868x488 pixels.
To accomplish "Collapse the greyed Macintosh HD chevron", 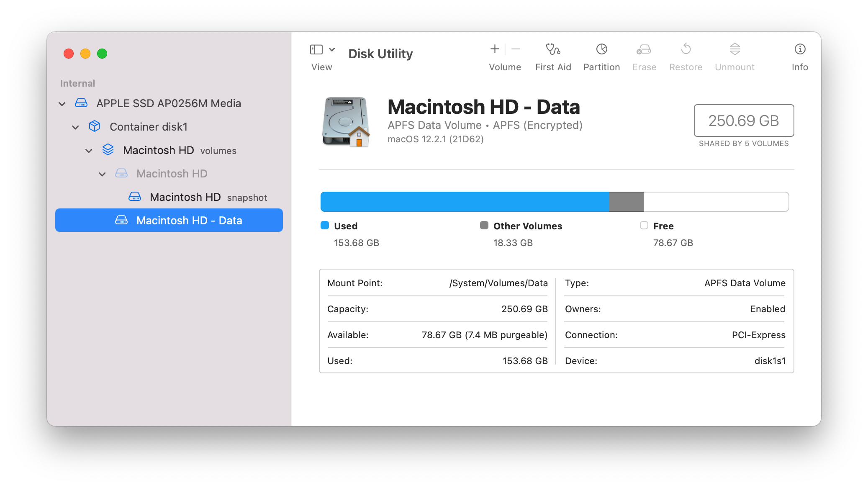I will tap(102, 174).
